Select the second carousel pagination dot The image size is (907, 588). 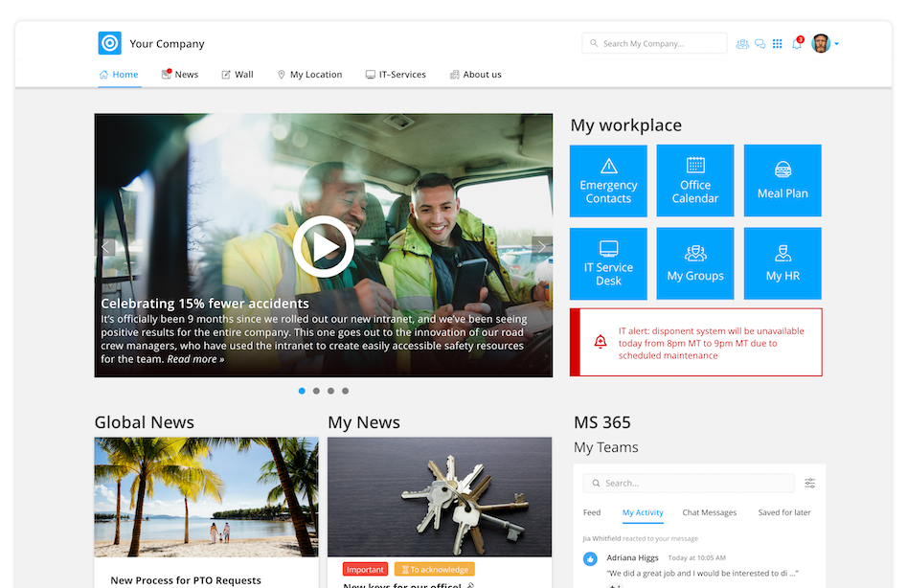pos(316,391)
